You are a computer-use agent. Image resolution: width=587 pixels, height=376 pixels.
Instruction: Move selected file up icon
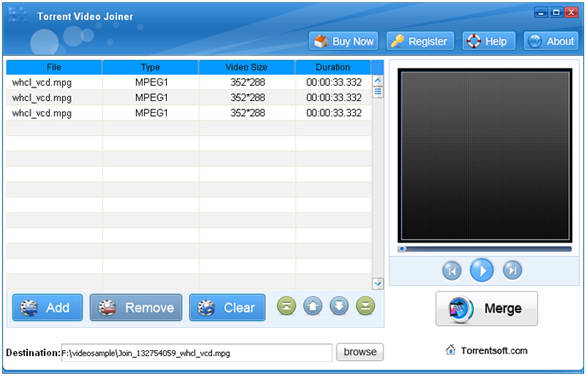tap(313, 306)
